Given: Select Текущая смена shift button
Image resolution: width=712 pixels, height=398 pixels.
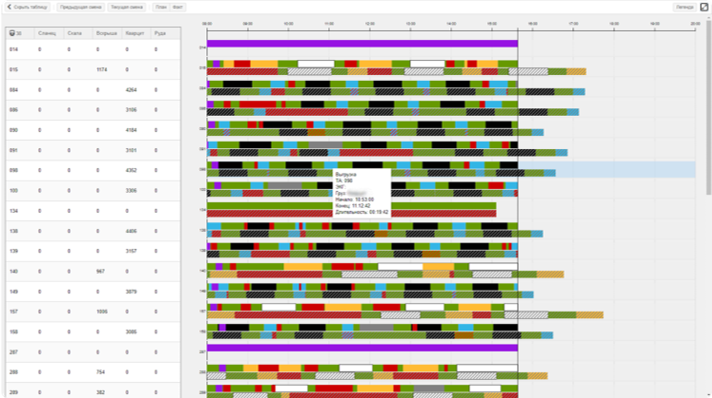Looking at the screenshot, I should [127, 7].
